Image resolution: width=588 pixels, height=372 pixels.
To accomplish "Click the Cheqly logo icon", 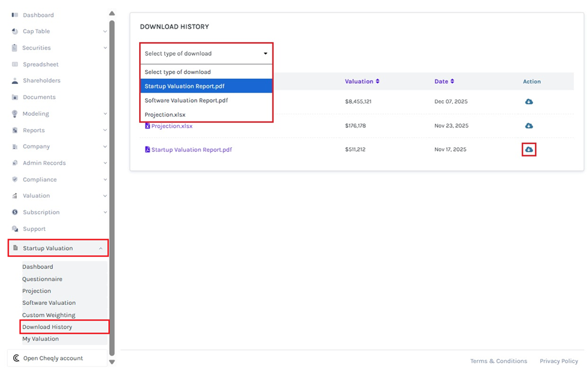I will point(16,358).
